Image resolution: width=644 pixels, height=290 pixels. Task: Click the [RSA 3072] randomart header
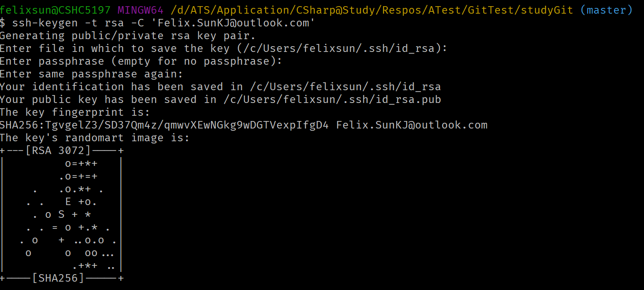tap(58, 151)
